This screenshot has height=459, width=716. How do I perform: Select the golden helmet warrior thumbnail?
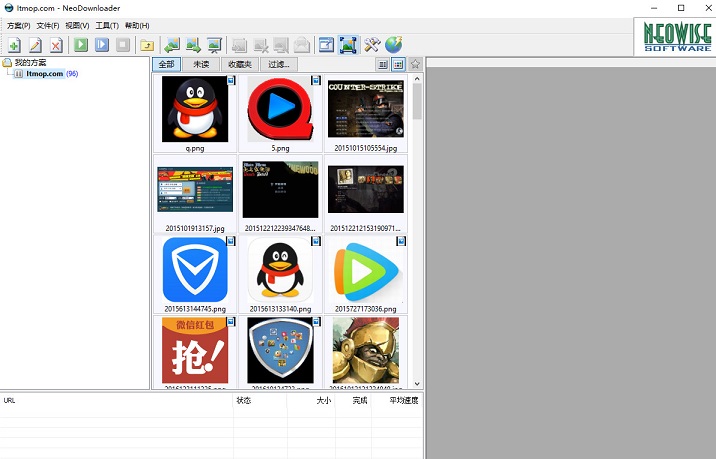366,350
